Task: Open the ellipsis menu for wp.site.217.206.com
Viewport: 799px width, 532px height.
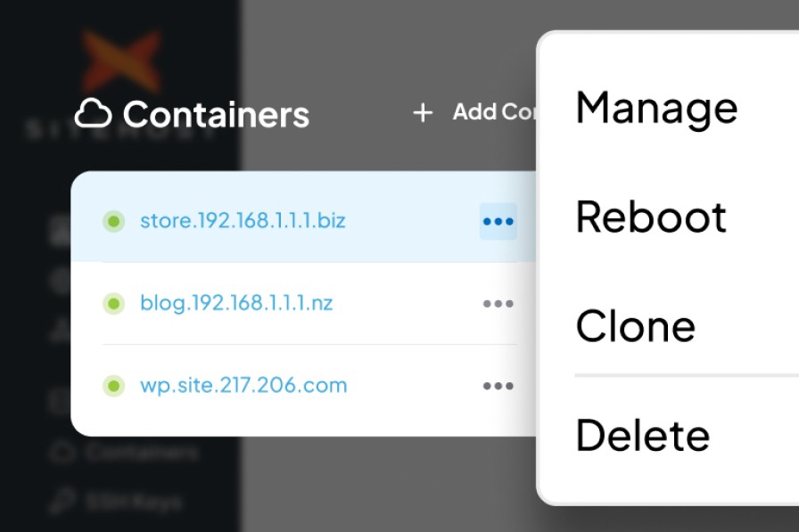Action: [x=498, y=385]
